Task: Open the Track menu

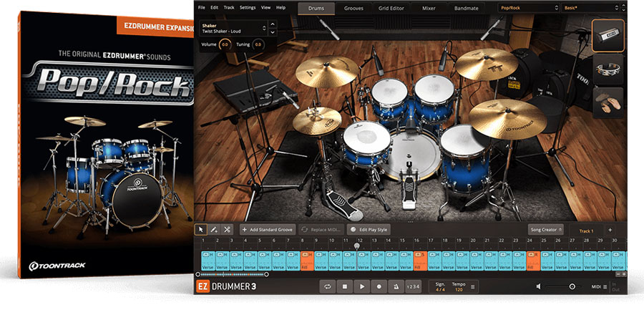Action: pyautogui.click(x=229, y=7)
